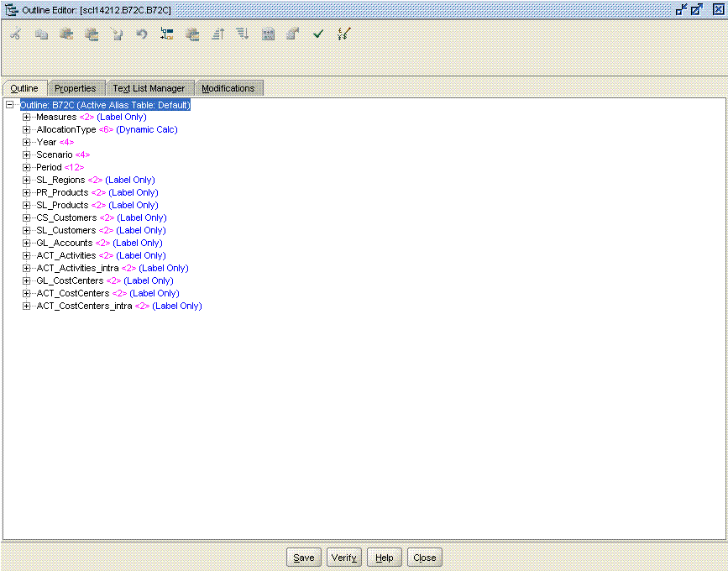Click the Copy icon
The width and height of the screenshot is (728, 571).
[x=41, y=34]
